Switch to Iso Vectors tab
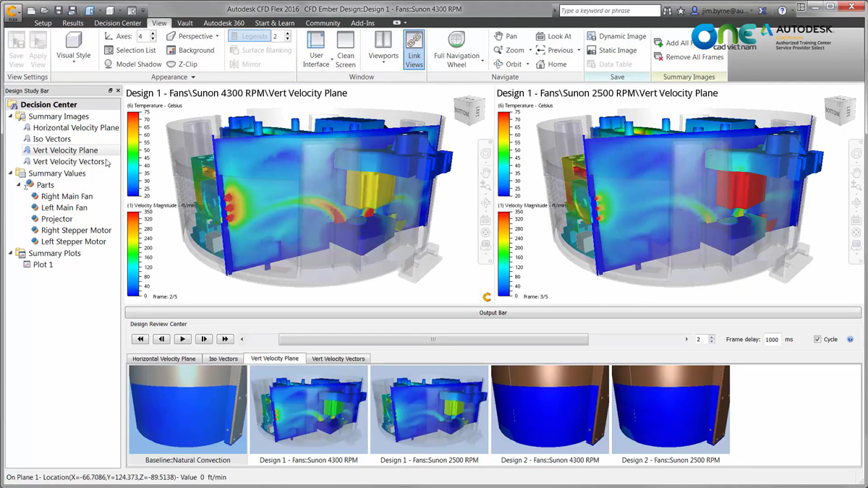 pos(223,359)
